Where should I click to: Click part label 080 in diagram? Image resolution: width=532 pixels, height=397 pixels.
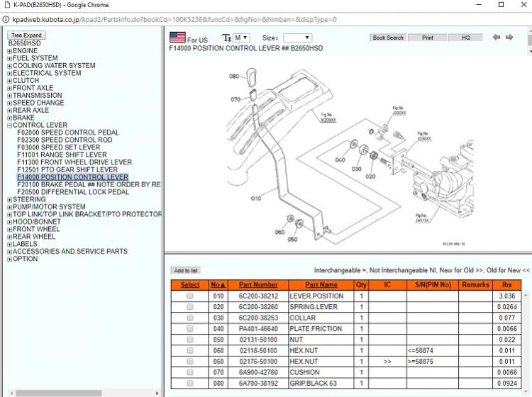tap(234, 77)
